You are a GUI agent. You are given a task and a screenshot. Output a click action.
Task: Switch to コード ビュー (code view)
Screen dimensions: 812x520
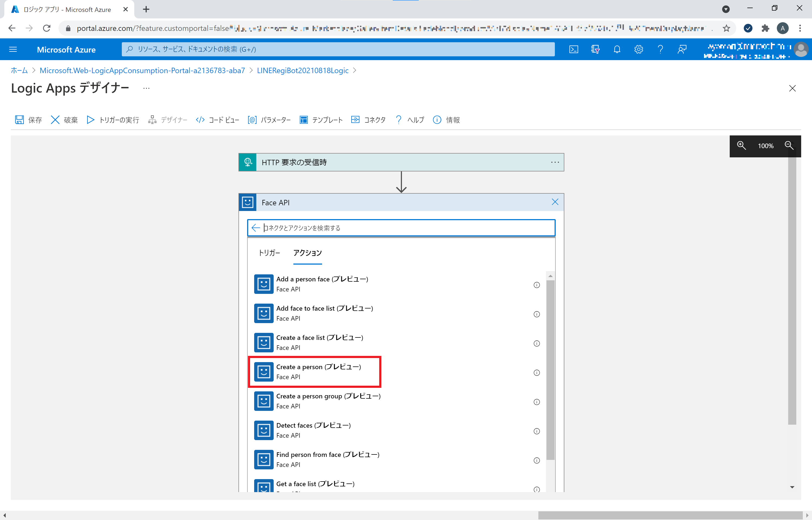tap(217, 120)
